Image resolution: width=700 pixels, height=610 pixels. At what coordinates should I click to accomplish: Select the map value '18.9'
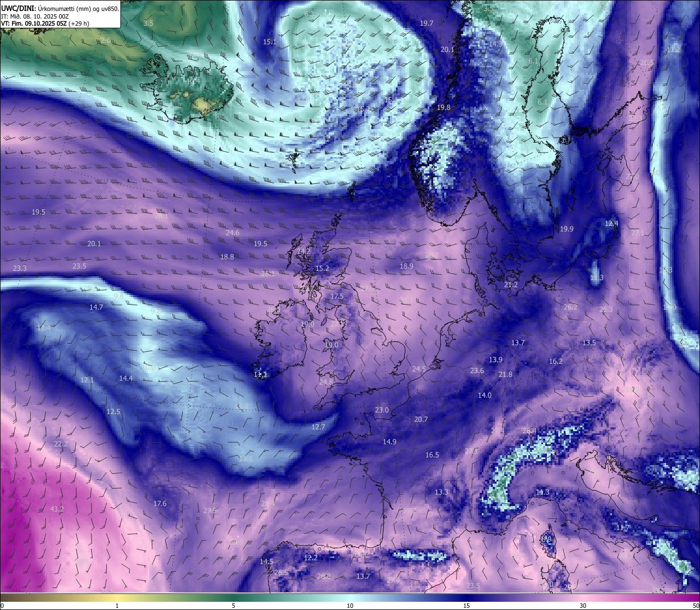[x=406, y=266]
